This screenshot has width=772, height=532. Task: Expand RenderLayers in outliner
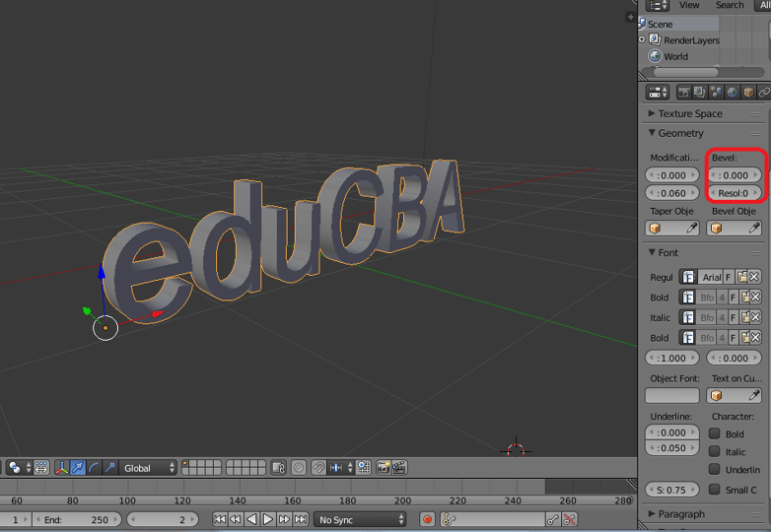(642, 39)
